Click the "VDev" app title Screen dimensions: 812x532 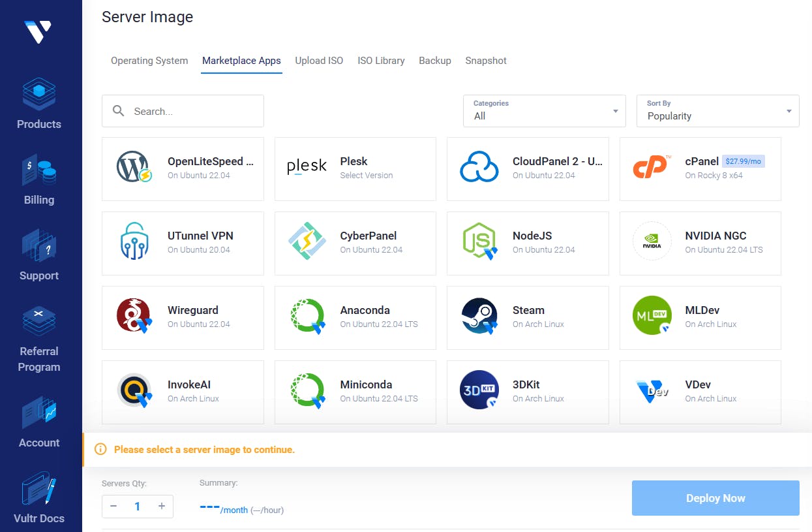click(x=698, y=384)
